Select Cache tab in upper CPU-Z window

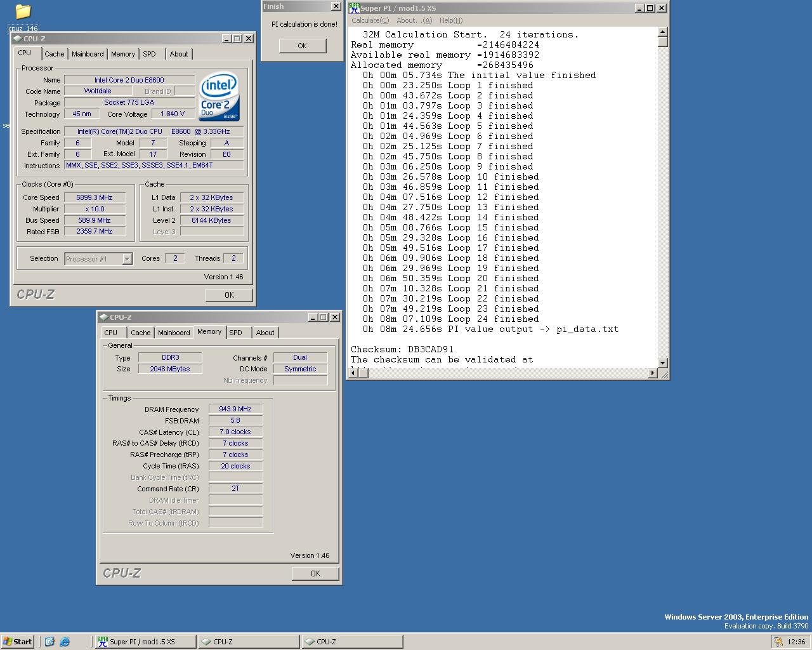pyautogui.click(x=55, y=55)
